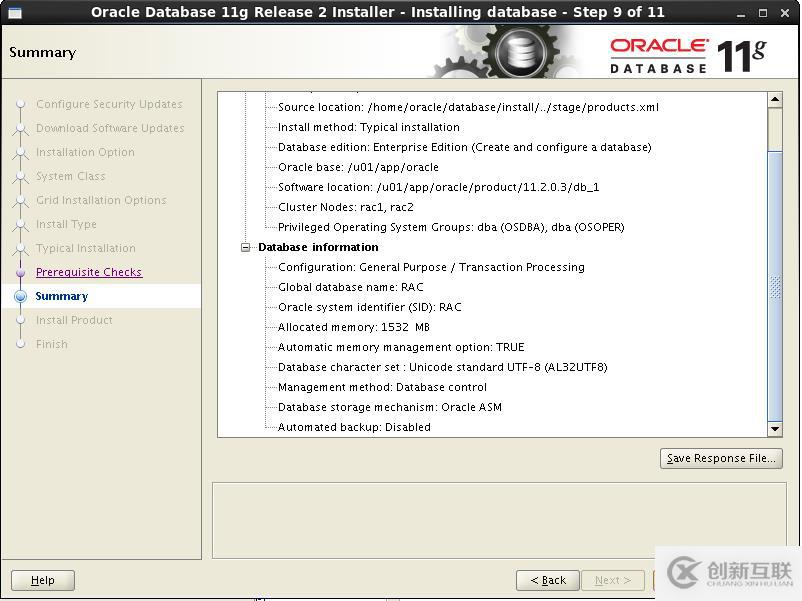Select the Summary step in sidebar
The width and height of the screenshot is (802, 601).
click(62, 296)
